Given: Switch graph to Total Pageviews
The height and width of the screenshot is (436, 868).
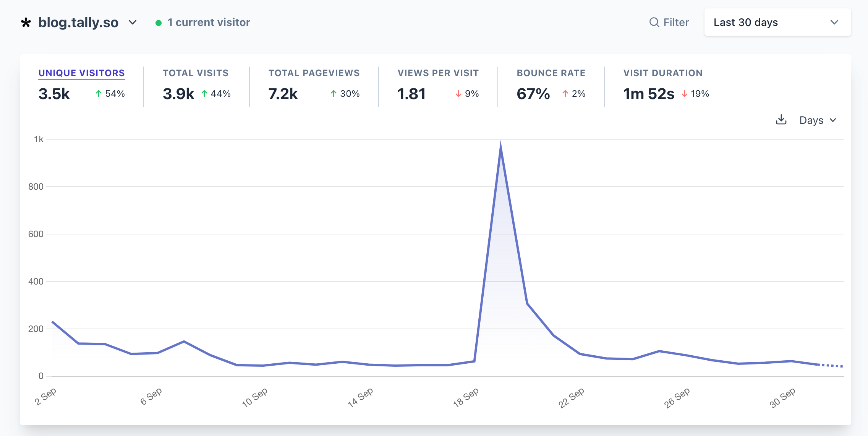Looking at the screenshot, I should (x=314, y=73).
